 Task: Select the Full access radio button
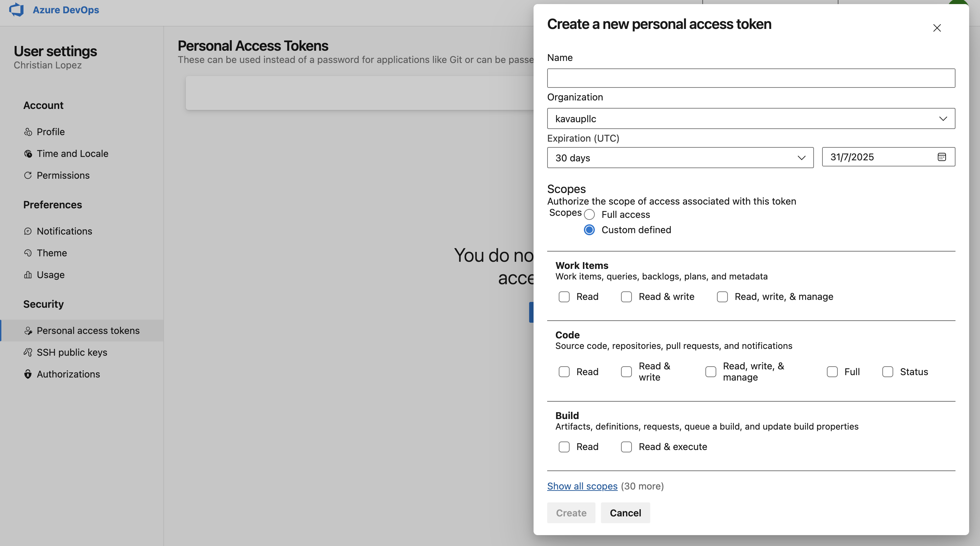pyautogui.click(x=589, y=214)
